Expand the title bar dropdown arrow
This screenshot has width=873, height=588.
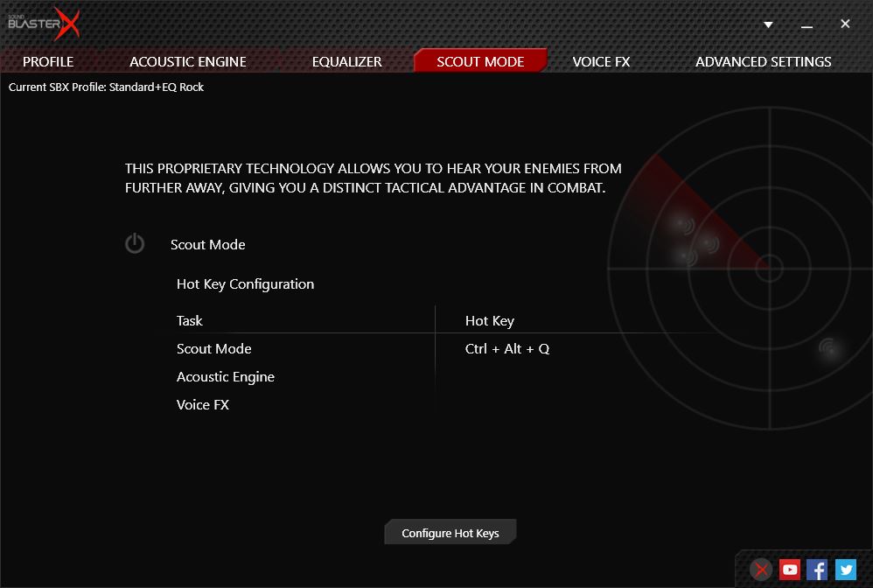click(768, 24)
